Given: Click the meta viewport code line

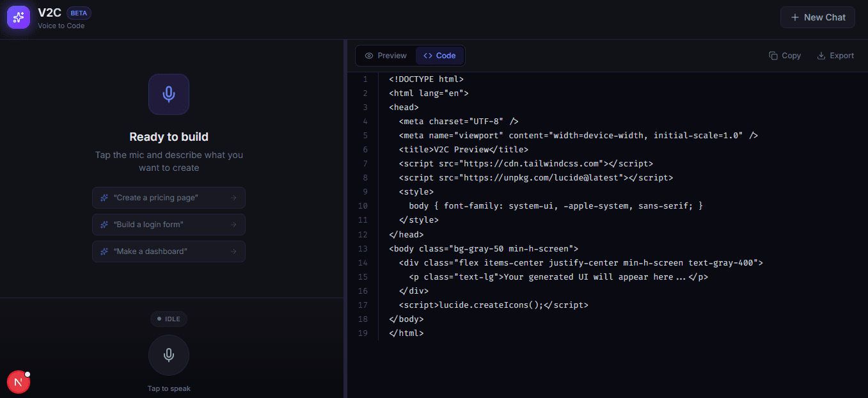Looking at the screenshot, I should click(578, 136).
